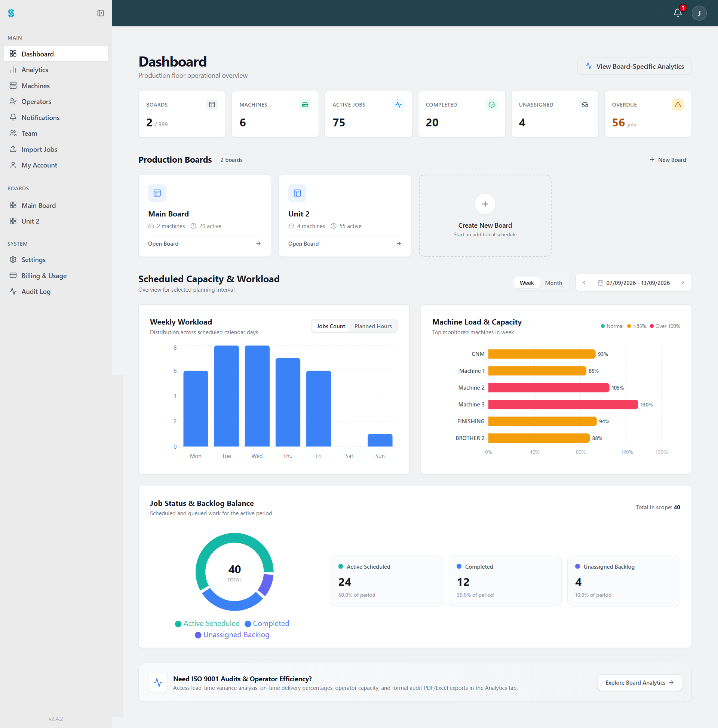This screenshot has width=718, height=728.
Task: Click Create New Board card
Action: [x=485, y=216]
